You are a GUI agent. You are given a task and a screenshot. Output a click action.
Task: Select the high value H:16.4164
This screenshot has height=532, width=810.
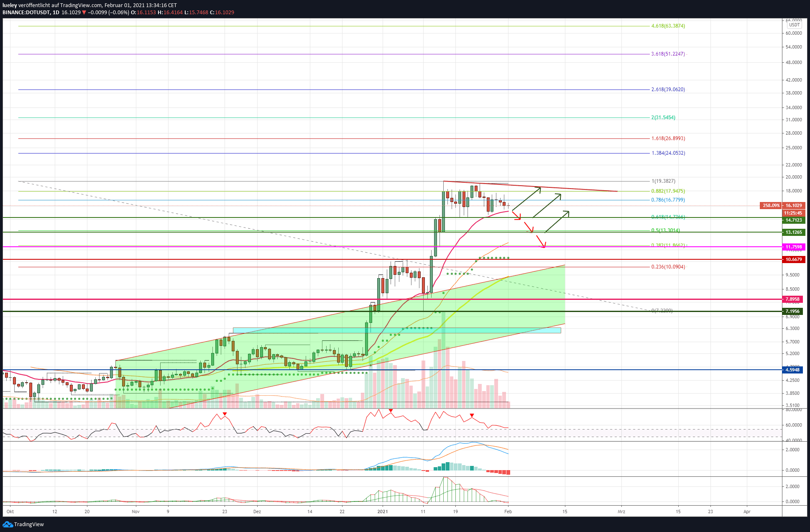pyautogui.click(x=170, y=13)
